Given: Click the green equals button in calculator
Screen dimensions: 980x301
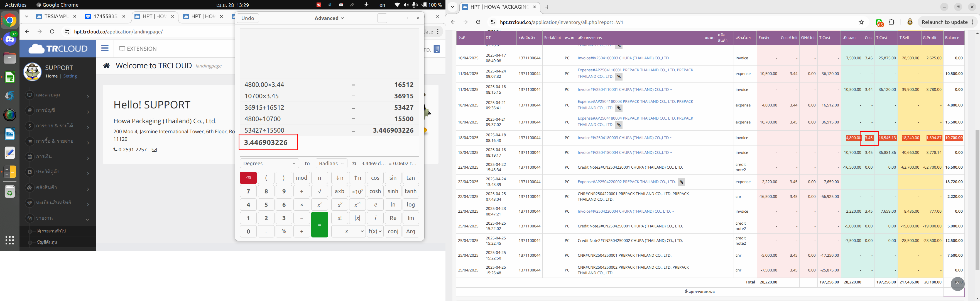Looking at the screenshot, I should point(320,225).
